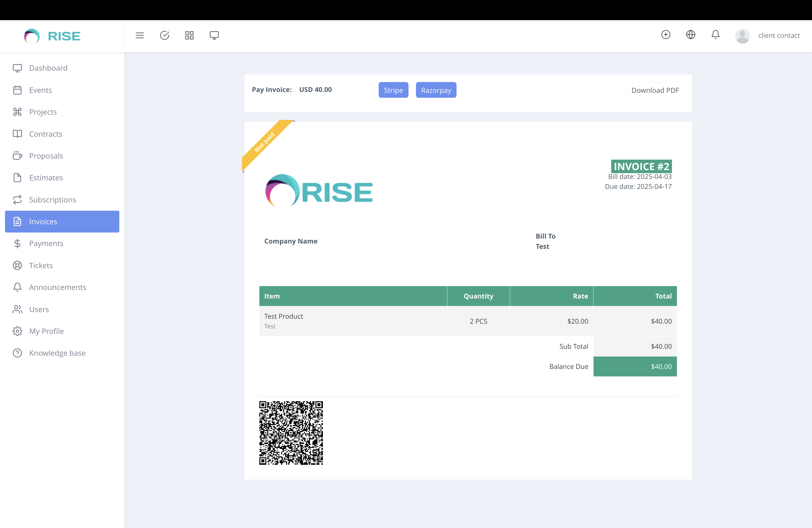The width and height of the screenshot is (812, 528).
Task: Check notifications via the bell icon
Action: (x=715, y=35)
